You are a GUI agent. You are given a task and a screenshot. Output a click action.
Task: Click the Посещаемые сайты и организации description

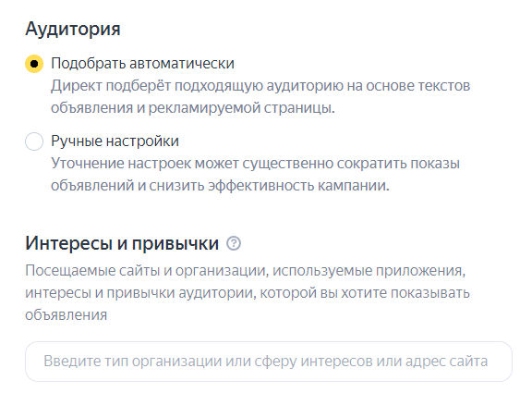coord(248,292)
